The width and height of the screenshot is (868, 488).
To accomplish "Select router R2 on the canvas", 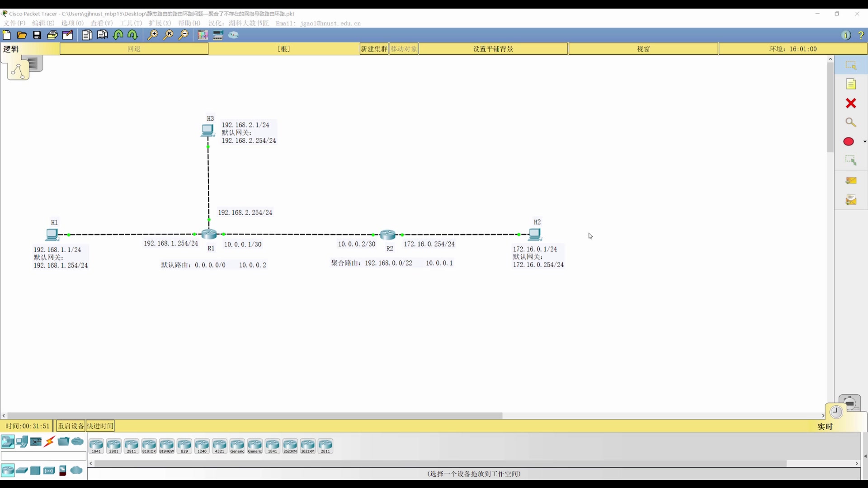I will coord(388,235).
